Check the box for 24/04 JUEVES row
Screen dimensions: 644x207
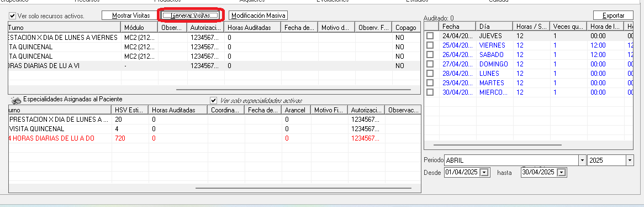430,36
